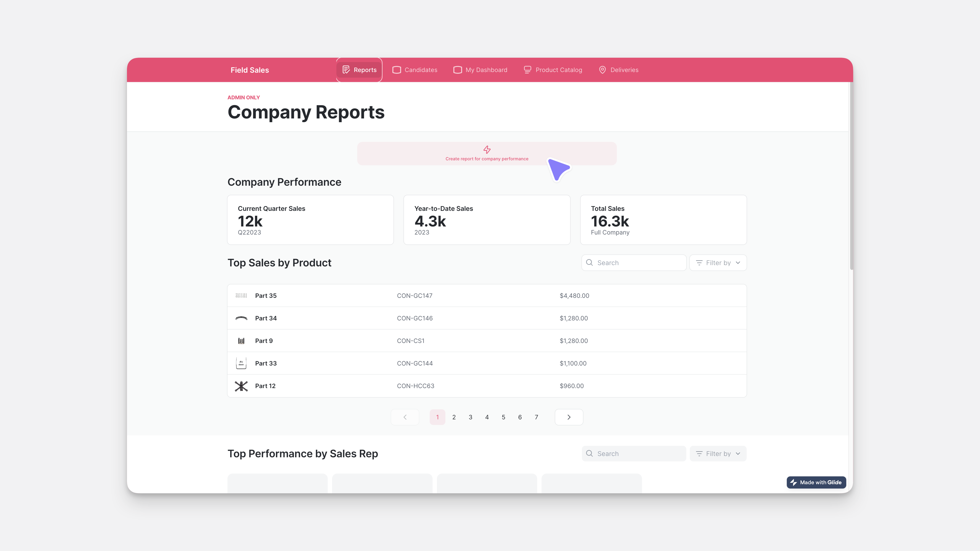Expand Filter by under Top Performance by Sales Rep
The width and height of the screenshot is (980, 551).
click(718, 453)
